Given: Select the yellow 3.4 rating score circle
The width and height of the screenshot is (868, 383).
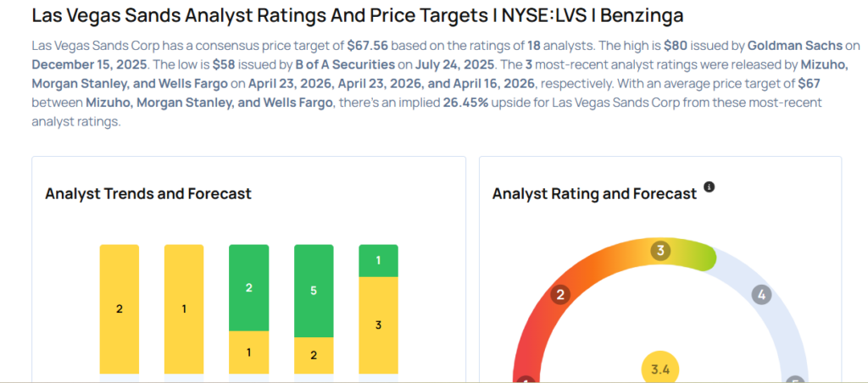Looking at the screenshot, I should [x=659, y=369].
